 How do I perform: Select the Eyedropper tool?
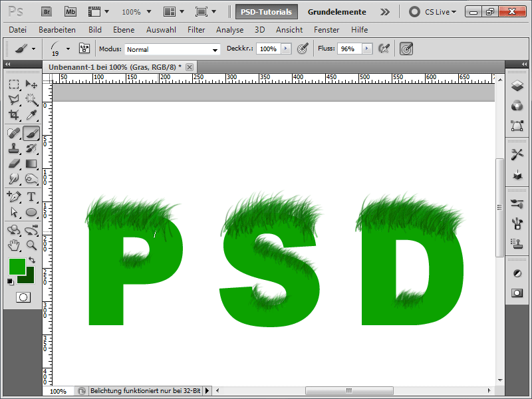31,115
